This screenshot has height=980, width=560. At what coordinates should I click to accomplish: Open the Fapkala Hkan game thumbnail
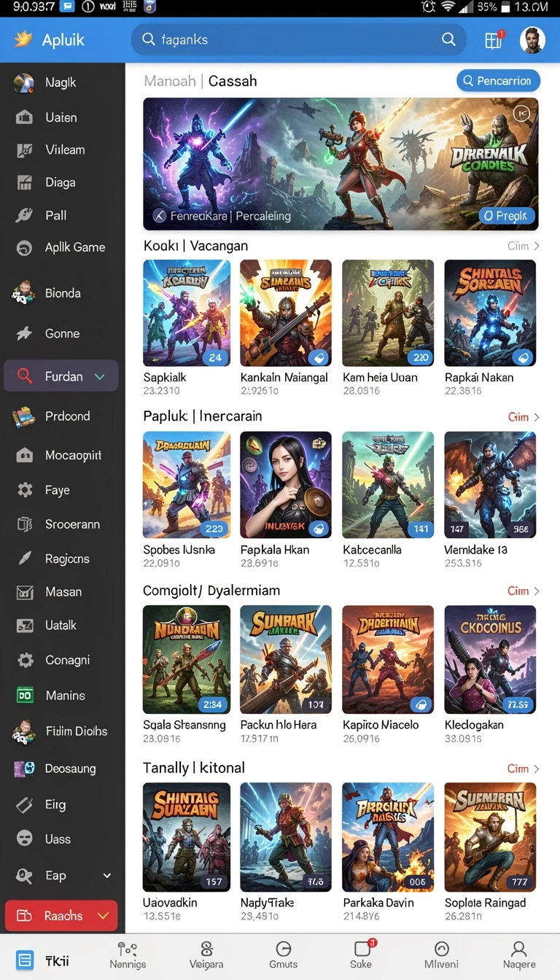tap(286, 485)
